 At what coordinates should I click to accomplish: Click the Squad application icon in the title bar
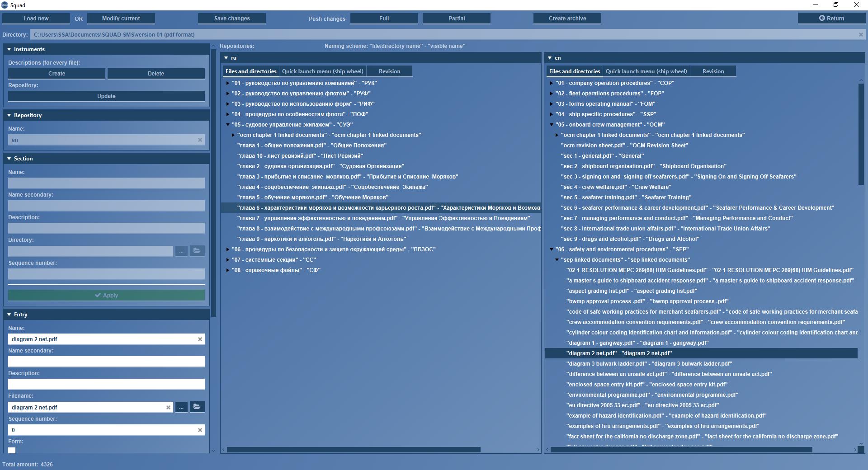click(5, 5)
